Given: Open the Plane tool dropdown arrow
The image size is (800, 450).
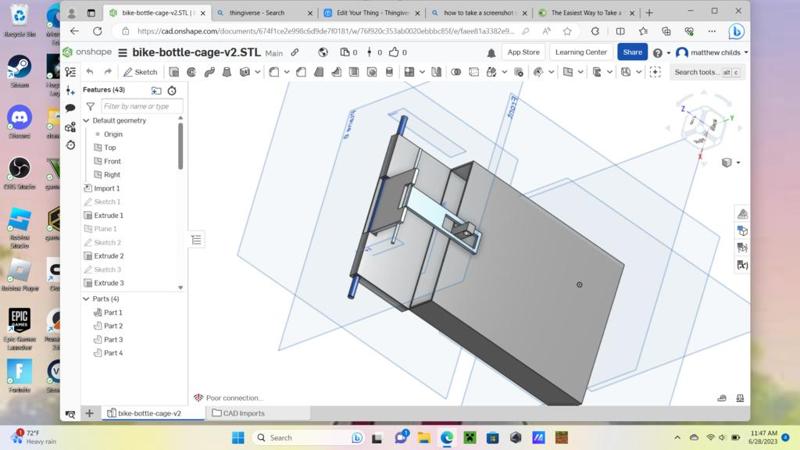Looking at the screenshot, I should coord(581,72).
